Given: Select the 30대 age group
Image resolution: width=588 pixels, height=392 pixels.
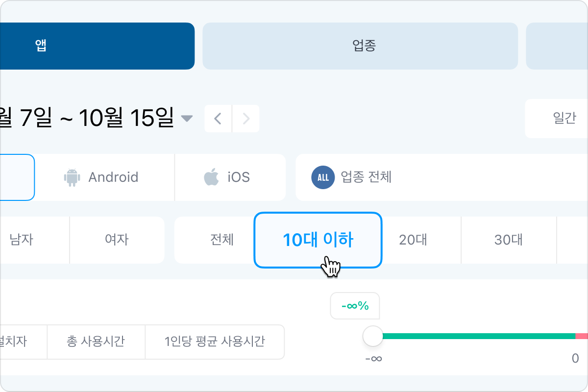Looking at the screenshot, I should click(508, 240).
